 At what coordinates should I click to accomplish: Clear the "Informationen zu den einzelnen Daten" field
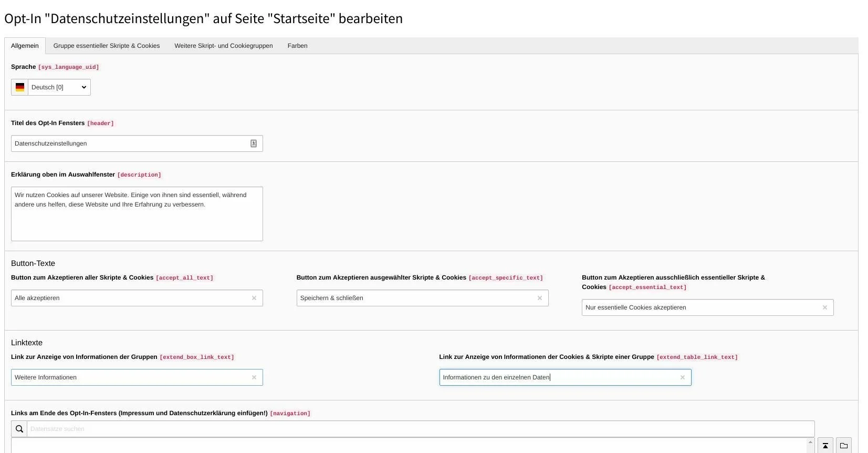(683, 377)
